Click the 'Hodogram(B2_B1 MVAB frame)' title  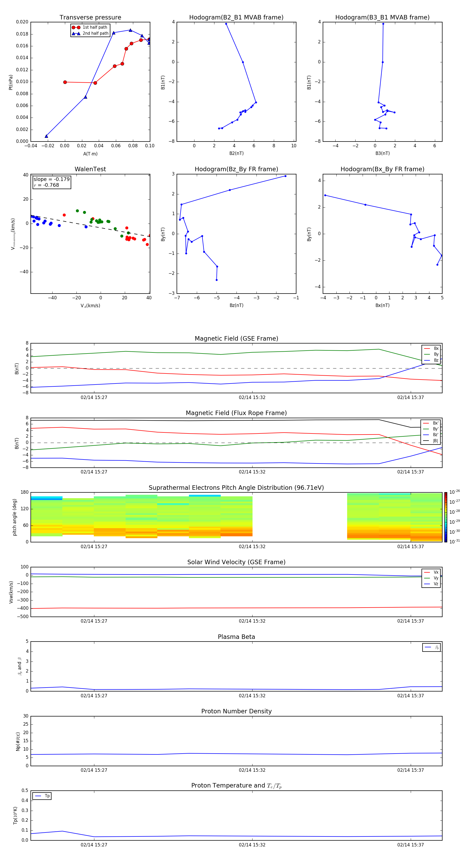[x=236, y=18]
